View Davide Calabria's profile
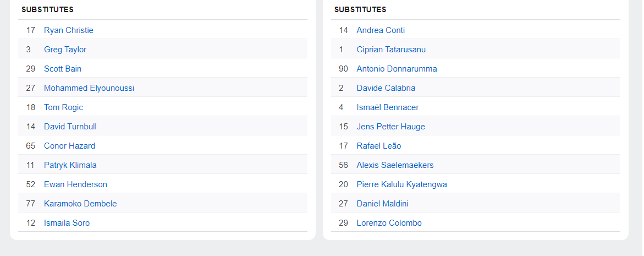This screenshot has width=644, height=256. [x=386, y=88]
